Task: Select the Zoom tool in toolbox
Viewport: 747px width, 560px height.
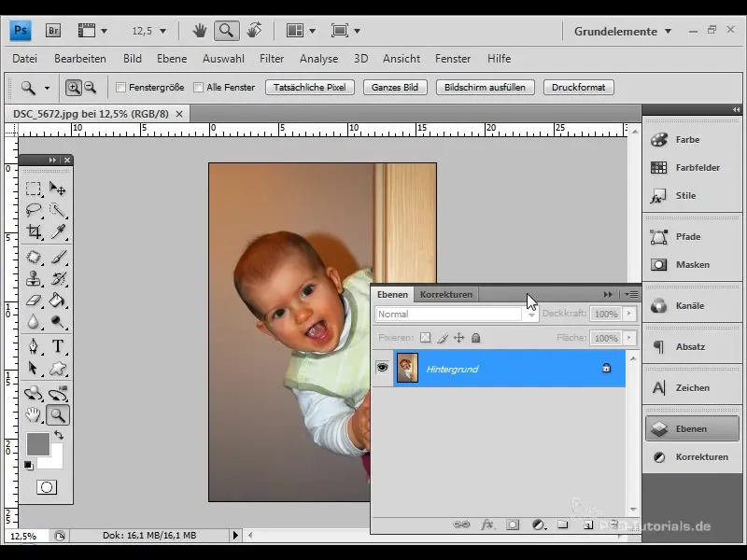Action: pos(58,415)
